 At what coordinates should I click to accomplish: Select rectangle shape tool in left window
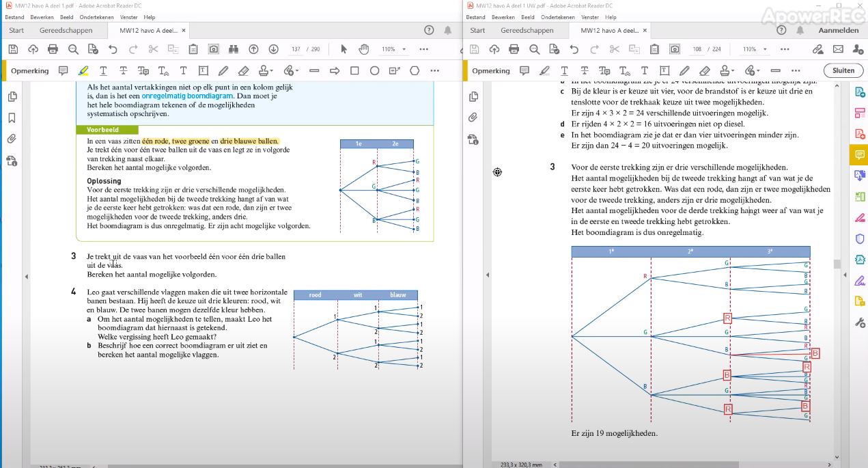point(354,70)
